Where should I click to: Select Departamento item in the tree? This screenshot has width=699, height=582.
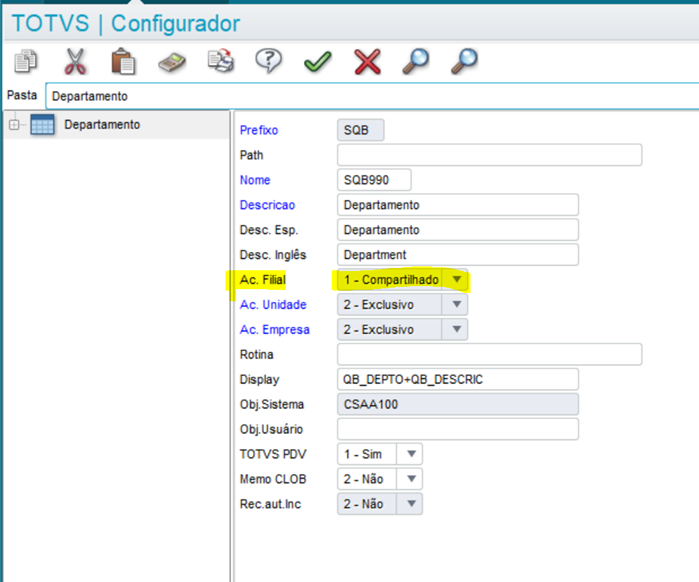[102, 124]
